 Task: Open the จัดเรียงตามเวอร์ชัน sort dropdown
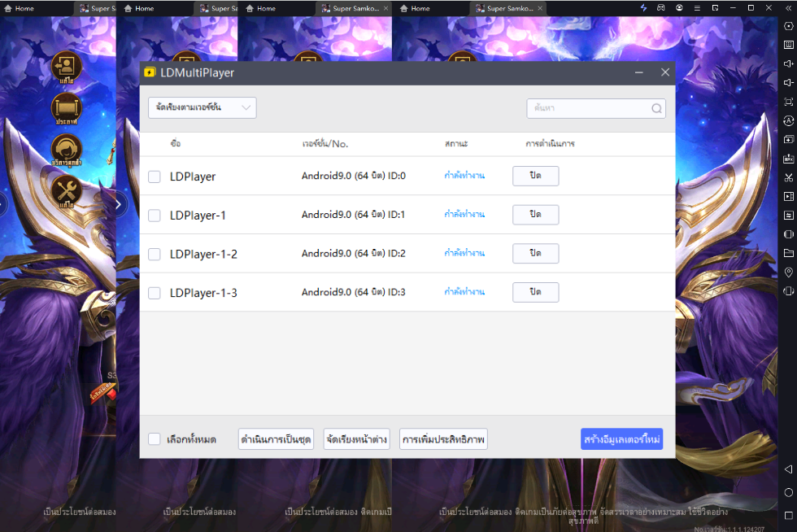203,108
